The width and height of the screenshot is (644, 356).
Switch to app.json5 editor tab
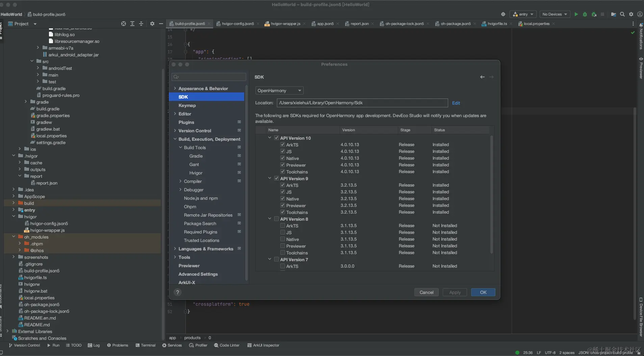pyautogui.click(x=325, y=24)
